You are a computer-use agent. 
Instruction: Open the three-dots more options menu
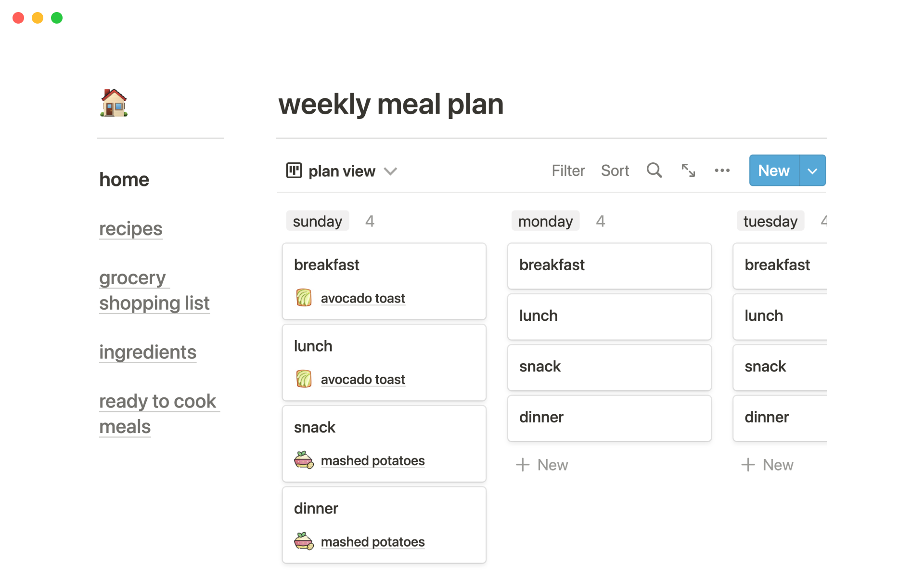tap(722, 171)
